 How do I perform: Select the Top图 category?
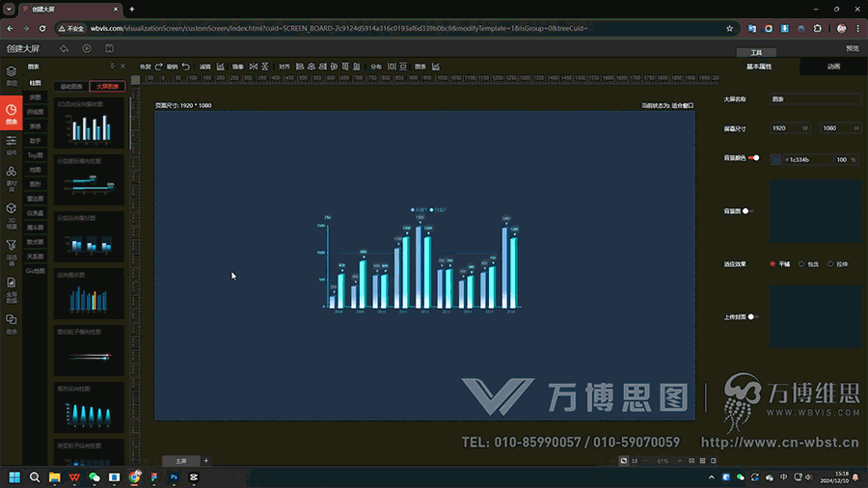pos(36,155)
